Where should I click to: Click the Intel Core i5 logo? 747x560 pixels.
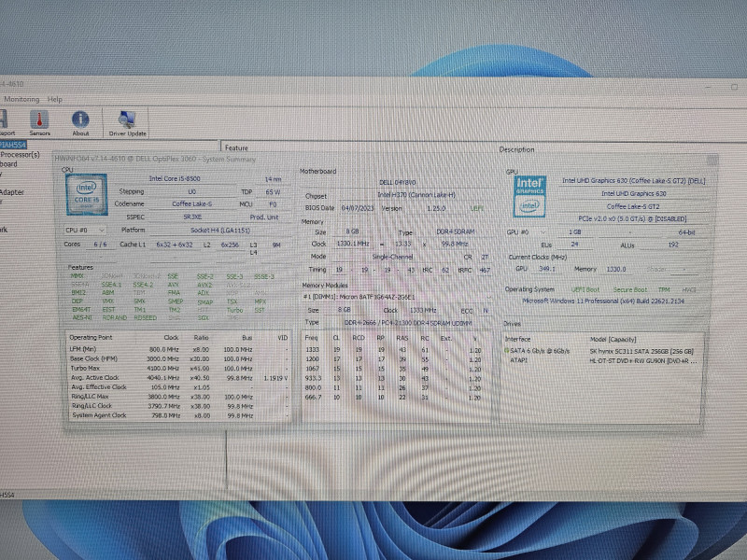tap(86, 194)
